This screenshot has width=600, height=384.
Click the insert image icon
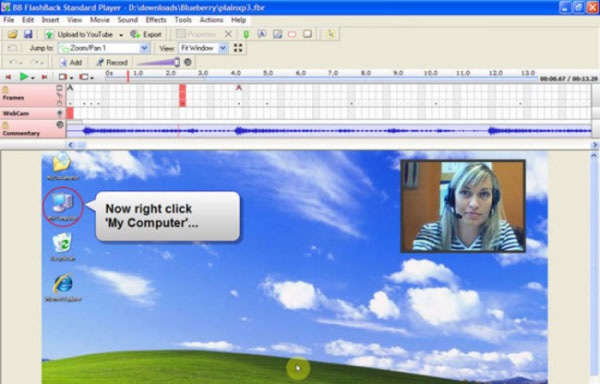277,34
